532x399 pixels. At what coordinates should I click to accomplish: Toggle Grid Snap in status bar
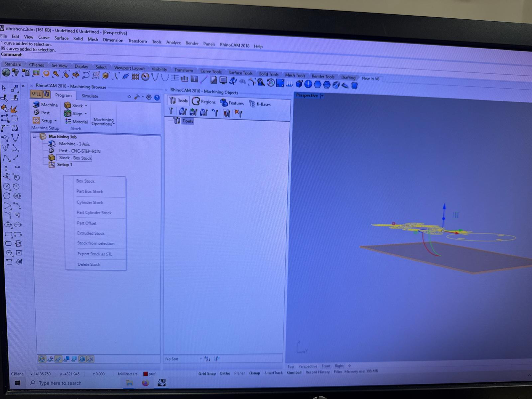pos(207,373)
